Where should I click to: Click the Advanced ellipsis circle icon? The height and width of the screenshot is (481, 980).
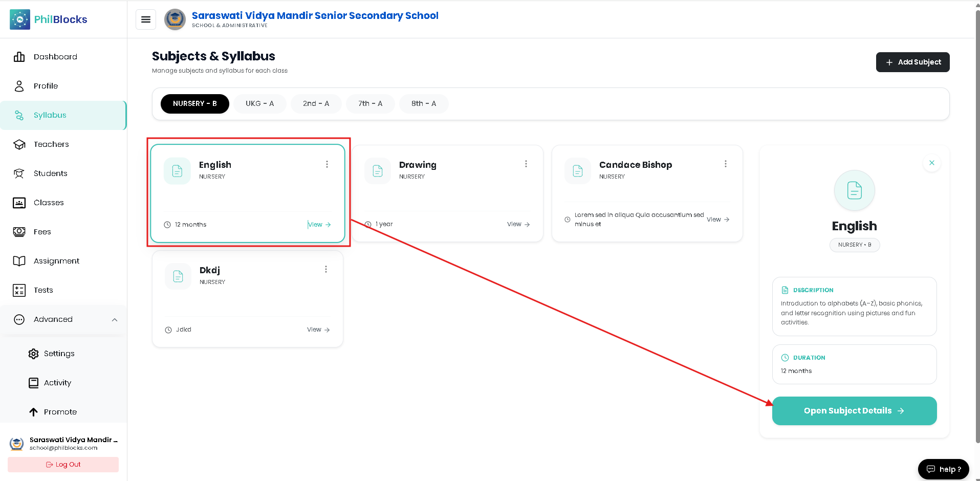(x=19, y=320)
